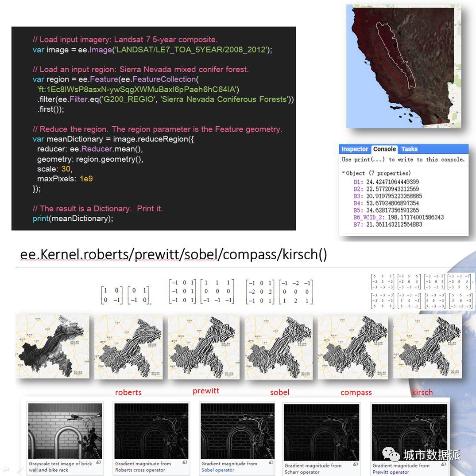Click the 'Load input imagery' comment line
The width and height of the screenshot is (476, 476).
[125, 39]
